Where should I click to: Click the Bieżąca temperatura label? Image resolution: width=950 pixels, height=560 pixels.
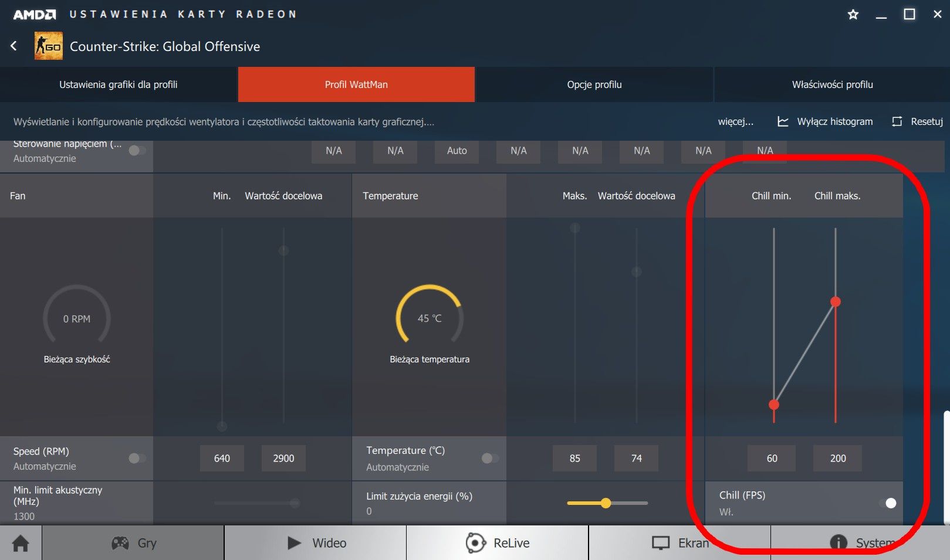[430, 359]
